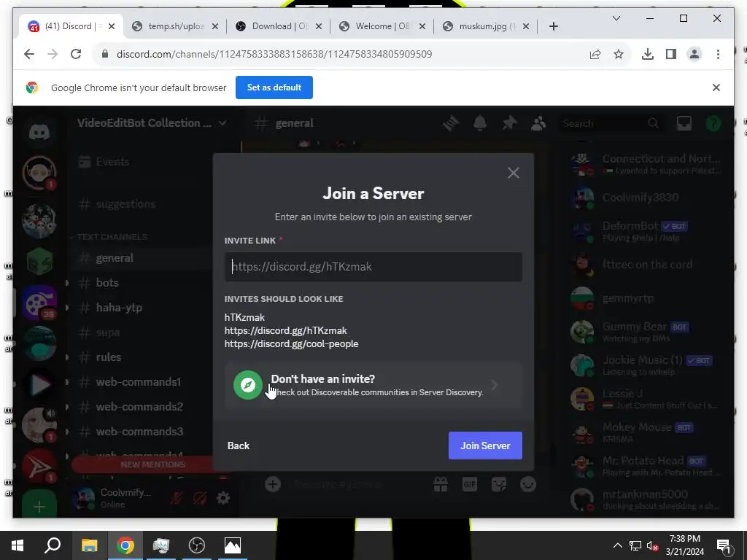Viewport: 747px width, 560px height.
Task: Open Threads icon in channel header
Action: (450, 123)
